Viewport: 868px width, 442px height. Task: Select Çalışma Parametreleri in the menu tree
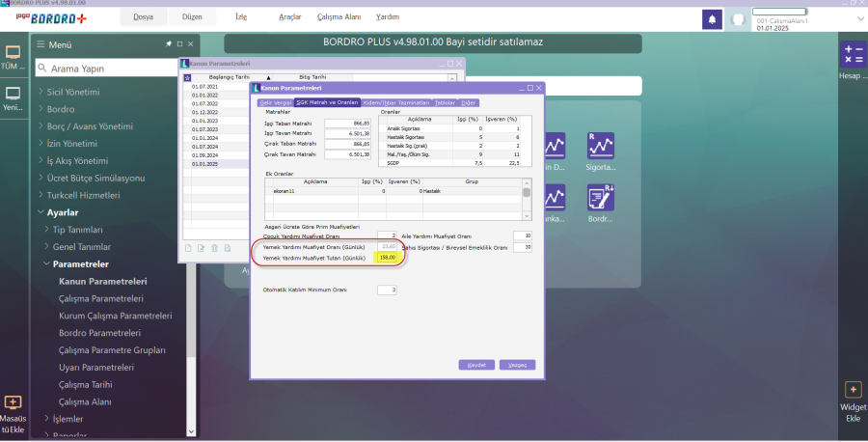(x=100, y=298)
